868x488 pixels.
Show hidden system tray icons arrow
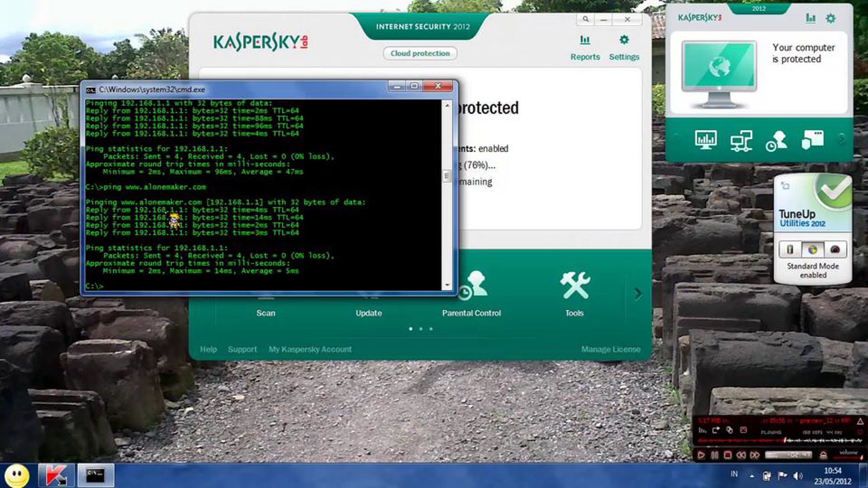[x=752, y=476]
